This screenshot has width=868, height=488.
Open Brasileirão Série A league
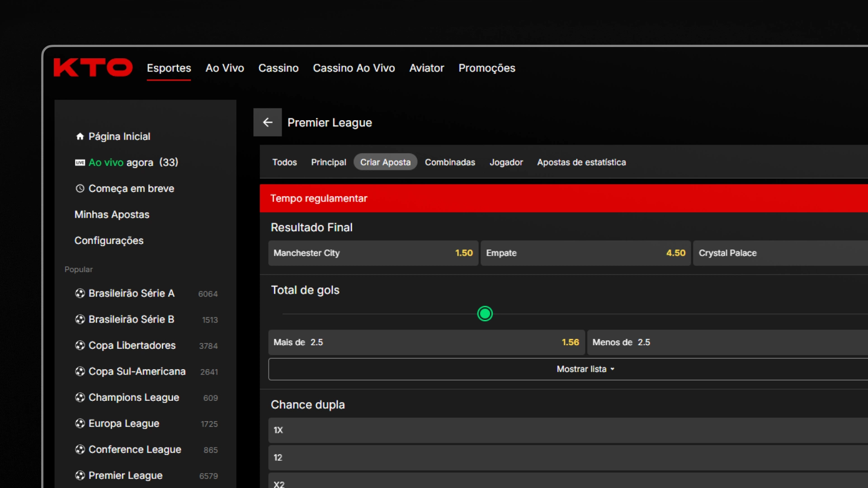point(132,293)
